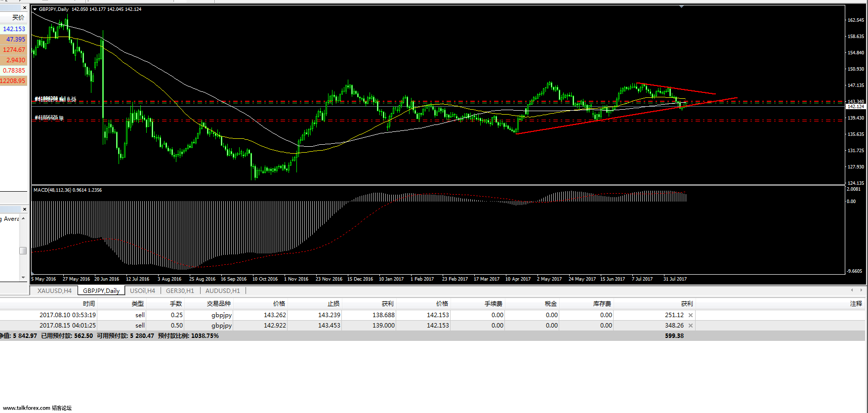The width and height of the screenshot is (868, 413).
Task: Switch to the XAUUSD,H4 chart tab
Action: [54, 291]
